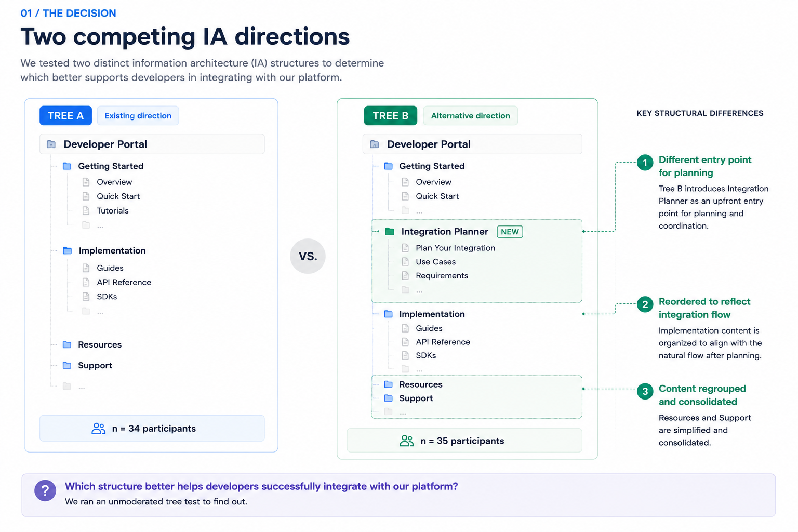Click API Reference file icon in Tree A
Screen dimensions: 798x532
86,283
